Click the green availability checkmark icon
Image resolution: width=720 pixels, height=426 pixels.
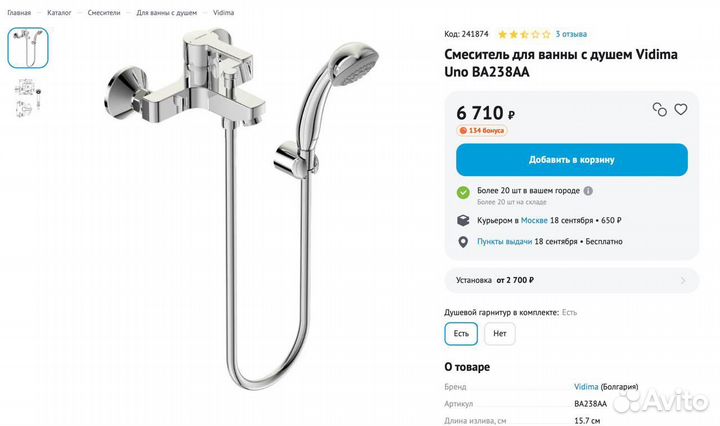[463, 192]
